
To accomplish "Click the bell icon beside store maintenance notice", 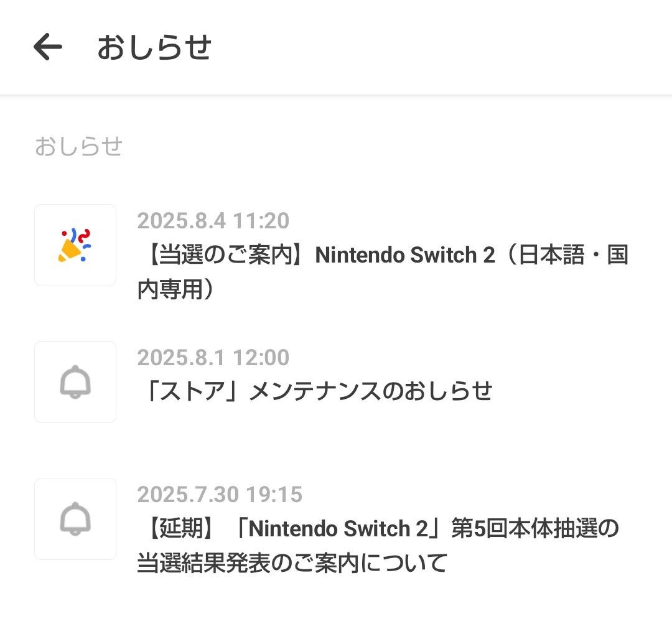I will [x=75, y=382].
